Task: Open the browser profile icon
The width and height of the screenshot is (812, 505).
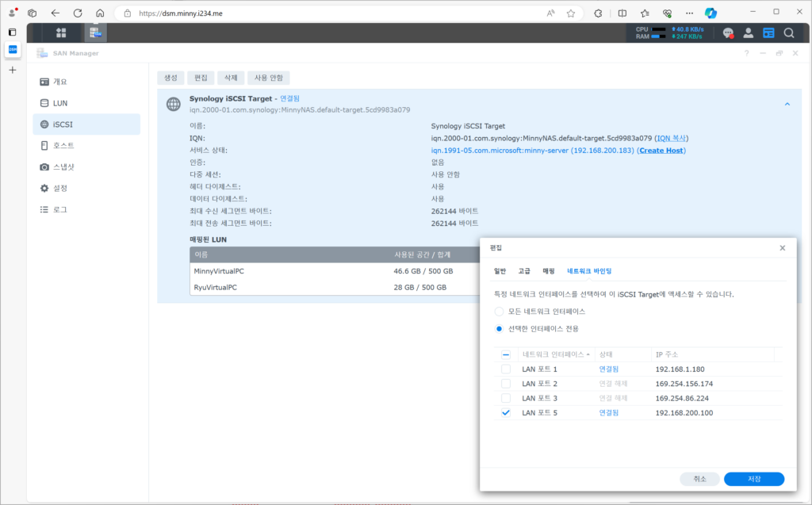Action: coord(13,13)
